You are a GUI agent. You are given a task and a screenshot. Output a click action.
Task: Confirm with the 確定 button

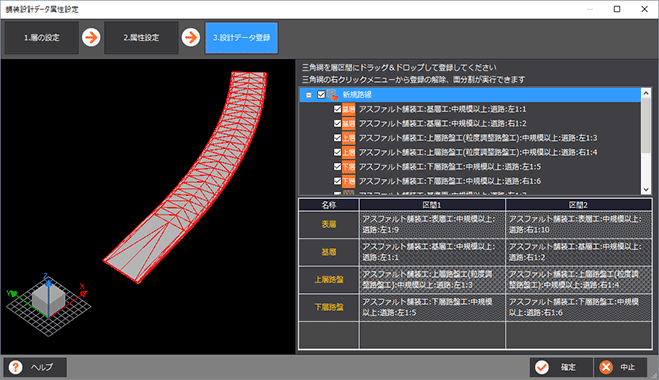(x=561, y=367)
